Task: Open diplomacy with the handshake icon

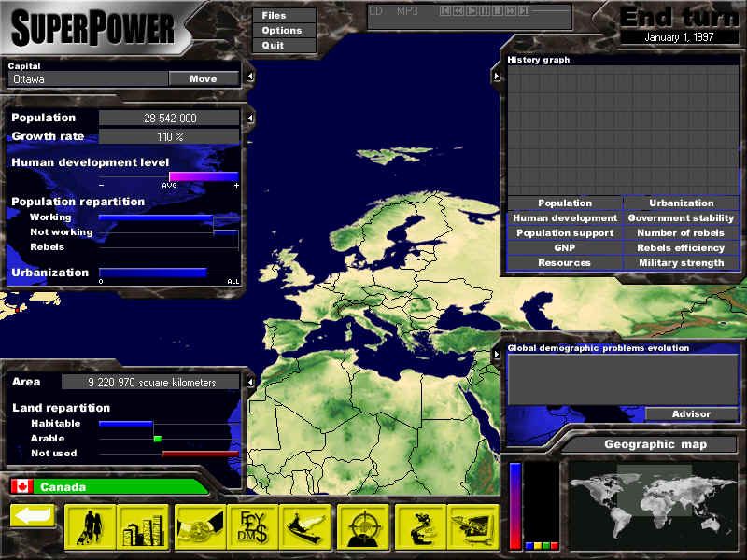Action: [x=200, y=527]
